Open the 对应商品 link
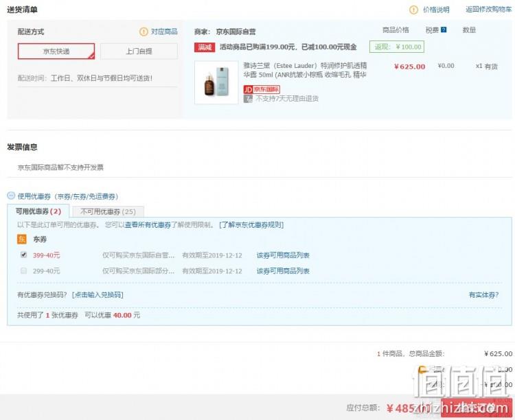Viewport: 515px width, 420px height. [x=164, y=32]
